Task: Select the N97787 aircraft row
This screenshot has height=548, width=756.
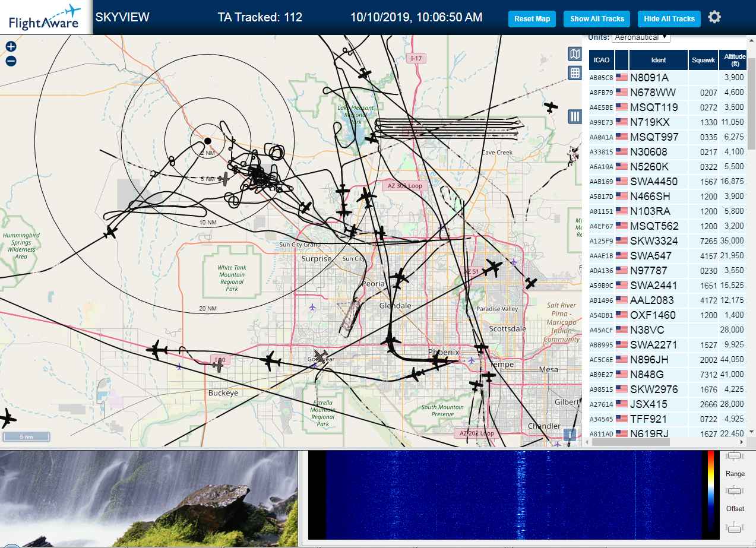Action: [x=668, y=270]
